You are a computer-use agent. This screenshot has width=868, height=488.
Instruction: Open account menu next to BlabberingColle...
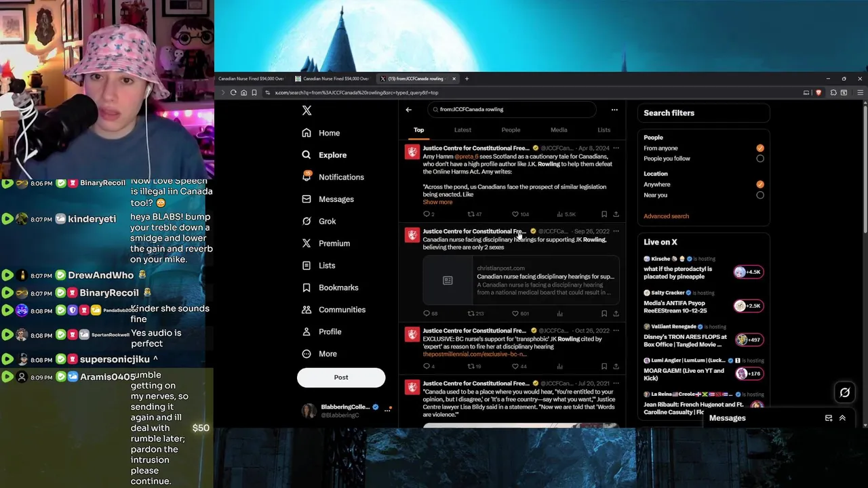(x=388, y=410)
